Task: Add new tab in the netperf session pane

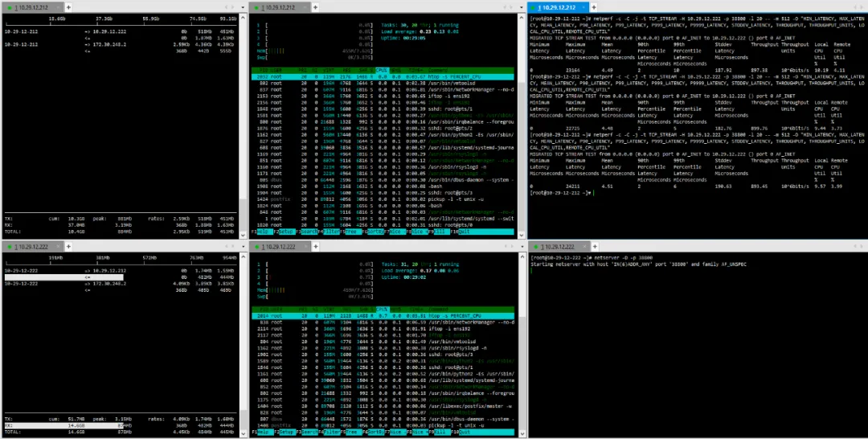Action: pos(593,7)
